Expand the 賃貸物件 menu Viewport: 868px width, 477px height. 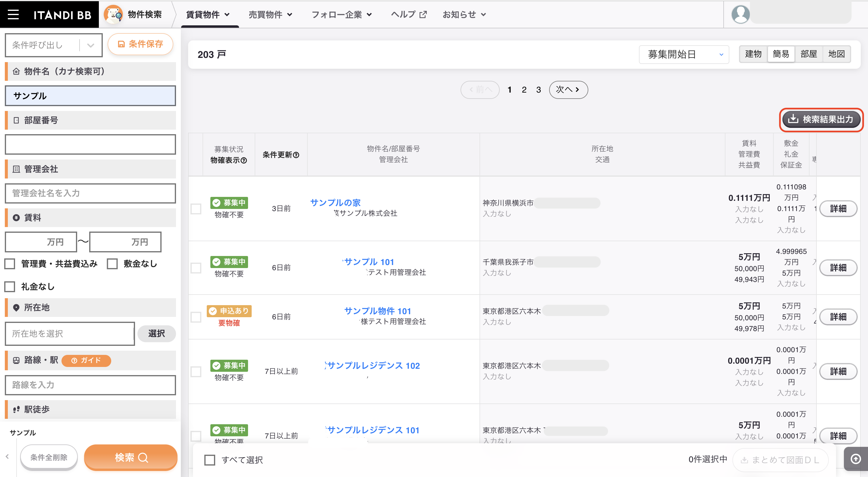pyautogui.click(x=208, y=14)
